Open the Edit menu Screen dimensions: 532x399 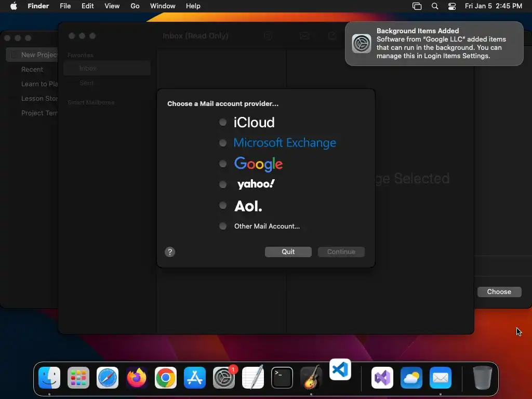click(87, 6)
